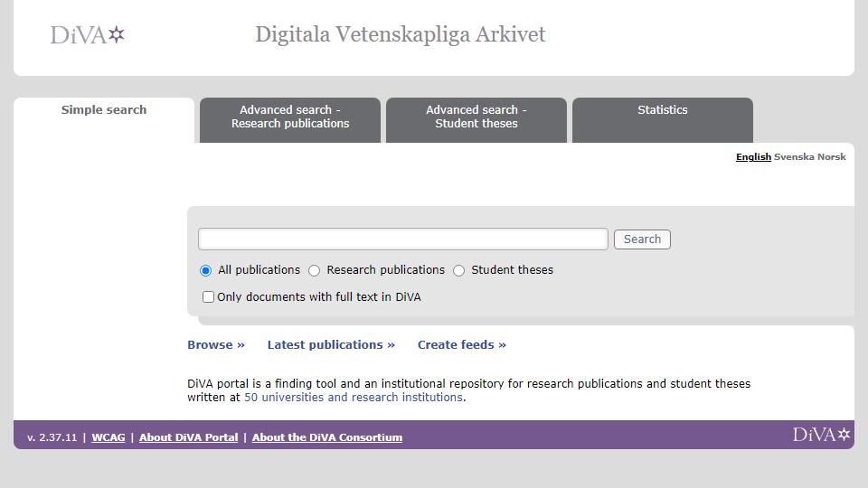
Task: Open the WCAG footer link
Action: 108,437
